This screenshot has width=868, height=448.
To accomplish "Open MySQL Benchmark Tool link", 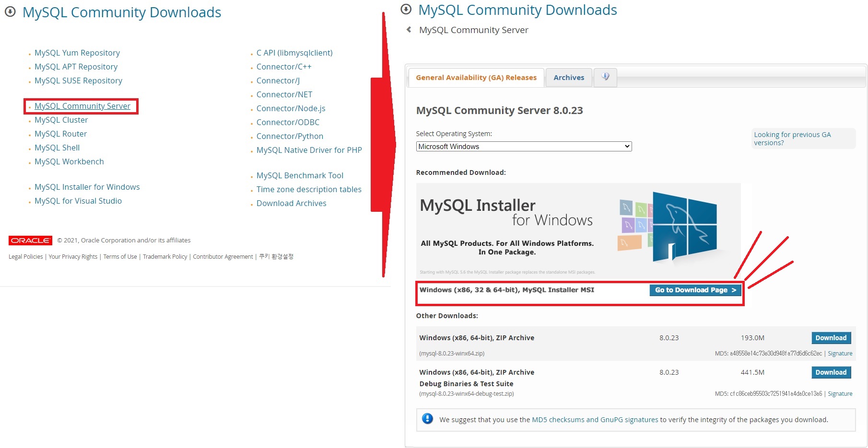I will 300,175.
